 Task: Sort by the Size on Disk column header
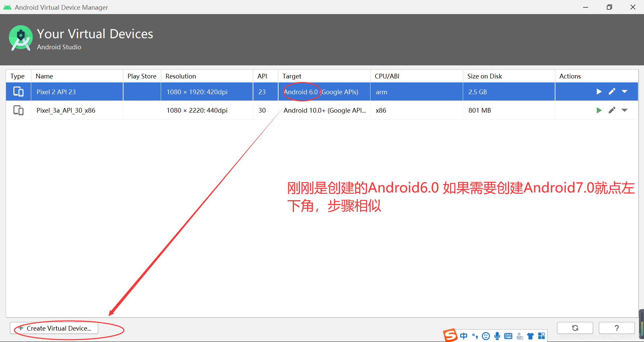509,76
